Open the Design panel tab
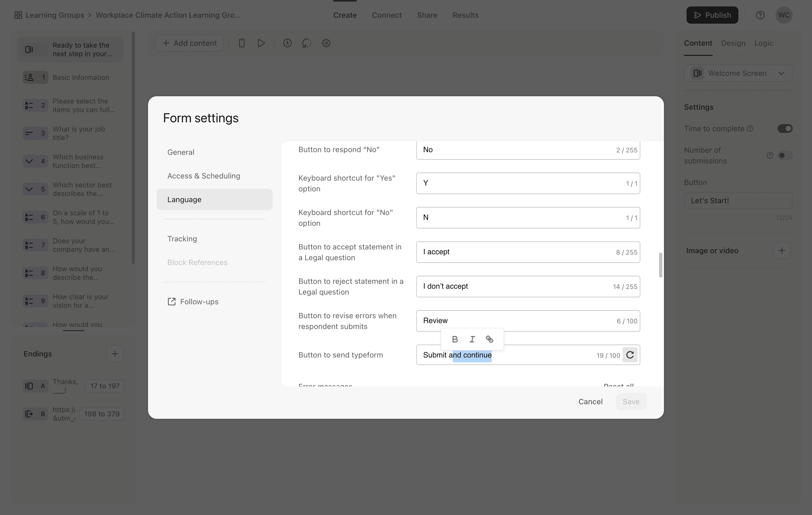The image size is (812, 515). (733, 43)
